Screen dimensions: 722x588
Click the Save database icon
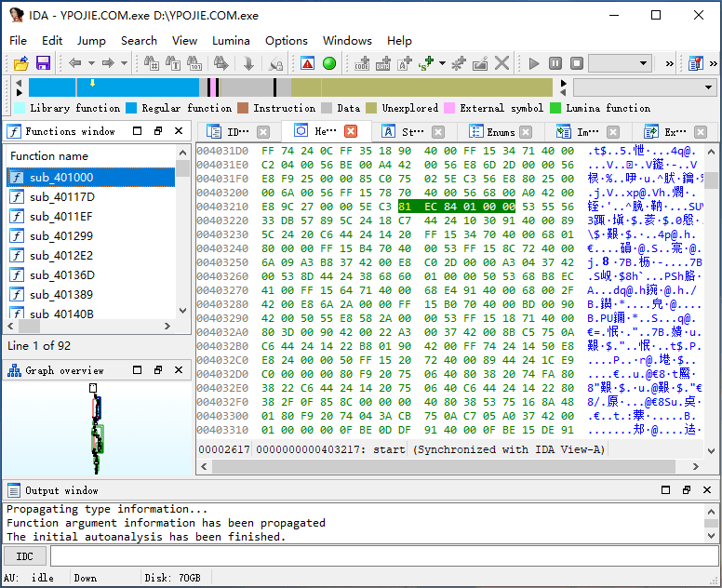43,63
